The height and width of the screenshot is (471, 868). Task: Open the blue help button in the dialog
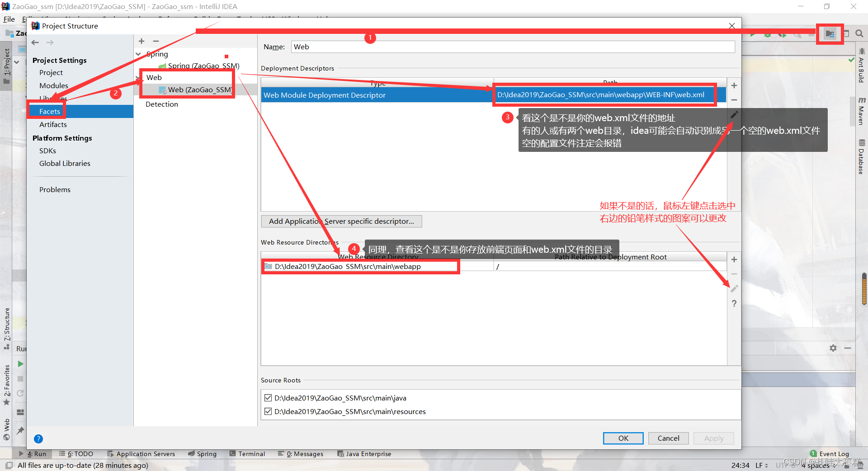tap(38, 439)
